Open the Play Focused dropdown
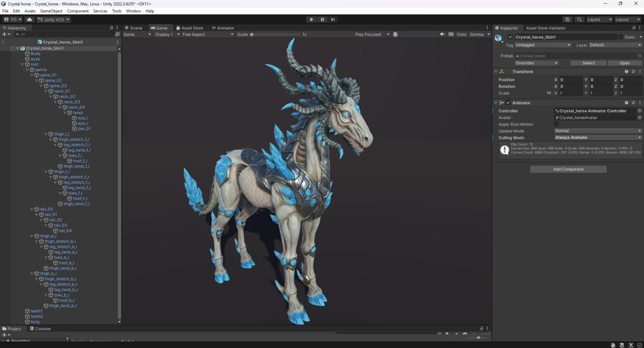The height and width of the screenshot is (348, 644). pyautogui.click(x=372, y=34)
